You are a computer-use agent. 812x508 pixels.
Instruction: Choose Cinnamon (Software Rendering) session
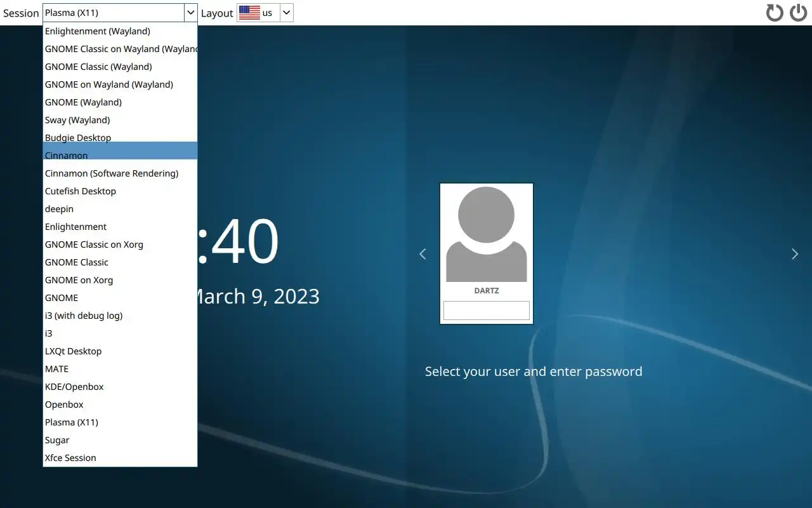pos(120,173)
